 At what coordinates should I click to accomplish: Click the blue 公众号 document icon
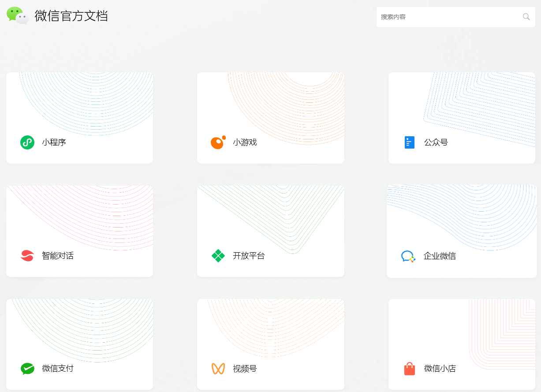[x=410, y=142]
